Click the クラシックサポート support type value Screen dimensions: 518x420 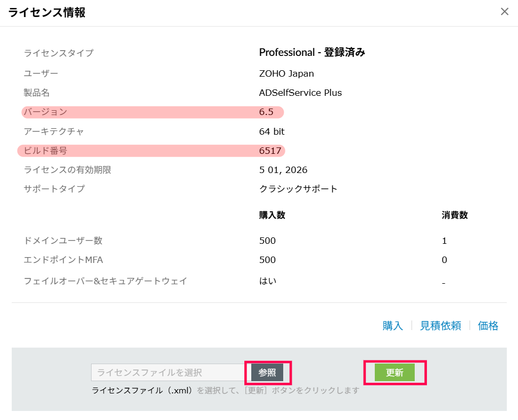(298, 189)
